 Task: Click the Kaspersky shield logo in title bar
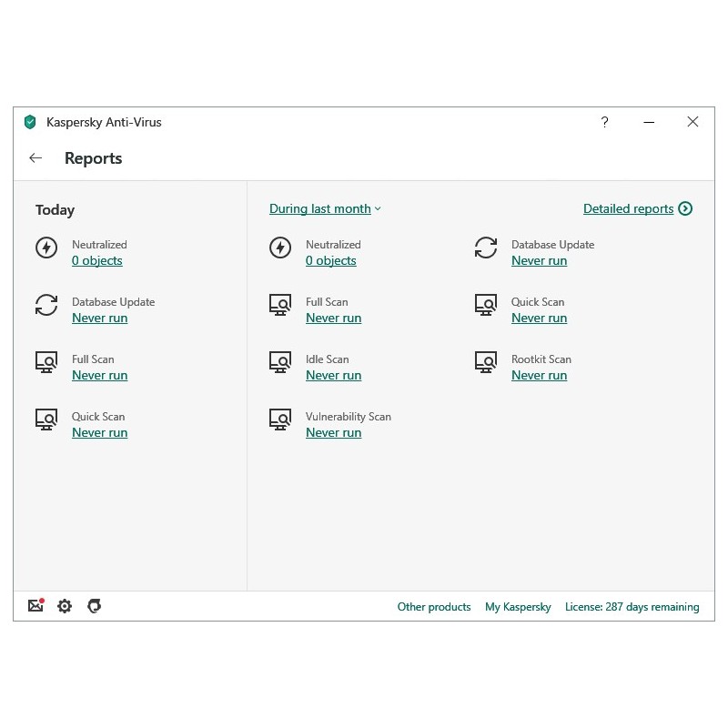point(30,122)
